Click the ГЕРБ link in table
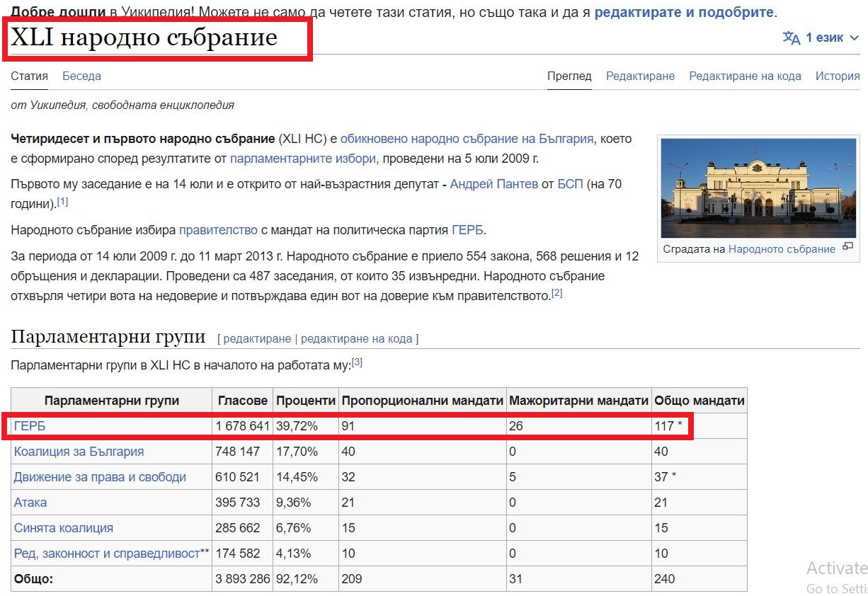 30,426
